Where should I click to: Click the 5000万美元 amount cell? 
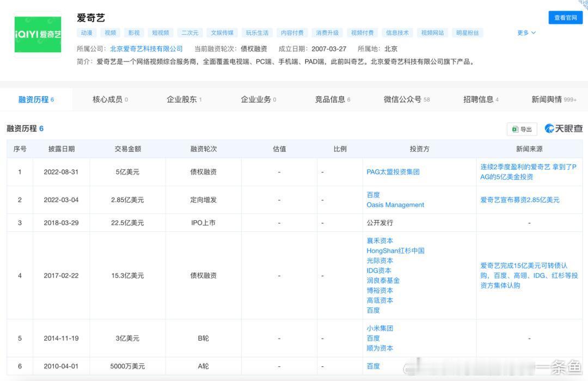[x=127, y=366]
